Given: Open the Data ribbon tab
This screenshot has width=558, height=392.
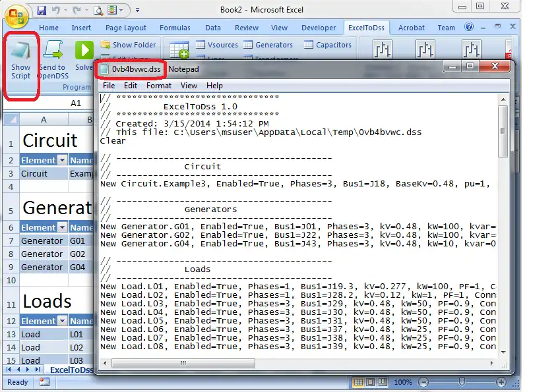Looking at the screenshot, I should pos(213,28).
